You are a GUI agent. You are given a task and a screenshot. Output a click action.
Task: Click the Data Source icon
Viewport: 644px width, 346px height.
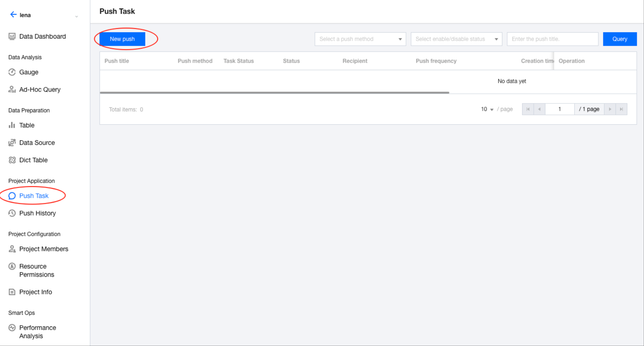pyautogui.click(x=12, y=143)
